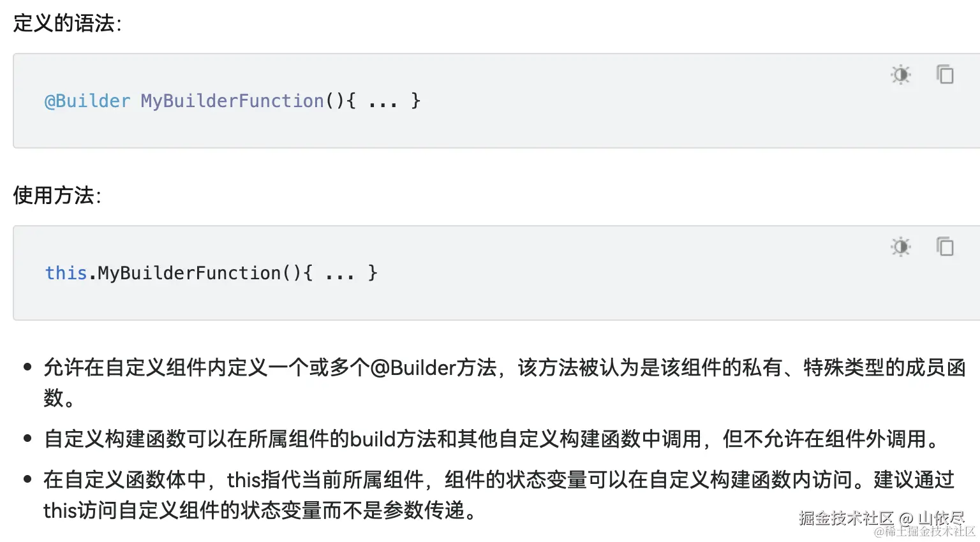Screen dimensions: 980x542
Task: Toggle theme for the @Builder code block
Action: tap(900, 75)
